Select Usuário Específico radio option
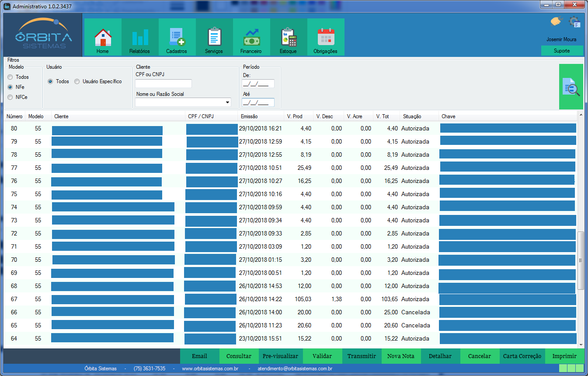 [x=77, y=81]
